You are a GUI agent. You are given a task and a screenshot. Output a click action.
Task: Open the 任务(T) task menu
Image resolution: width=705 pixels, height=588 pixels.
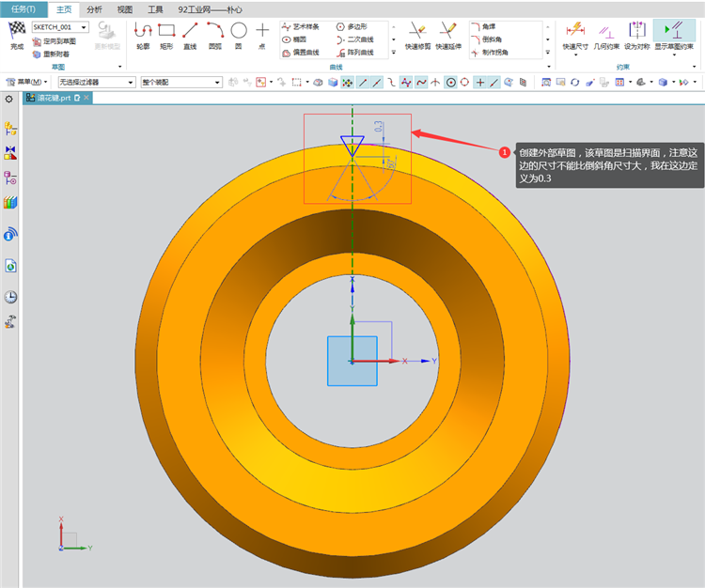click(23, 9)
